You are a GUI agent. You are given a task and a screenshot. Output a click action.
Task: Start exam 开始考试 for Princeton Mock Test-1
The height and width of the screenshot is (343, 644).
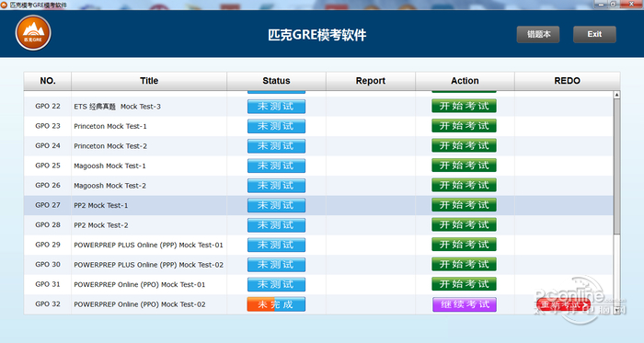tap(464, 126)
